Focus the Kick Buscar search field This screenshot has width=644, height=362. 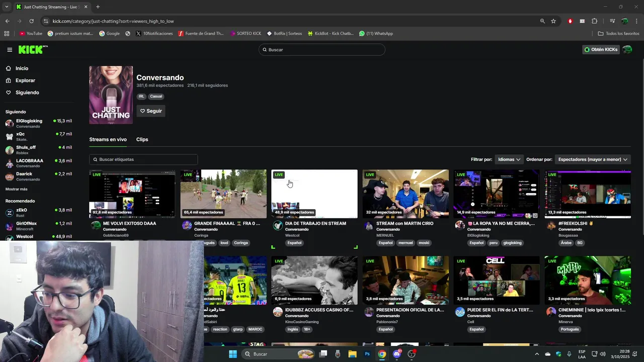[x=322, y=50]
